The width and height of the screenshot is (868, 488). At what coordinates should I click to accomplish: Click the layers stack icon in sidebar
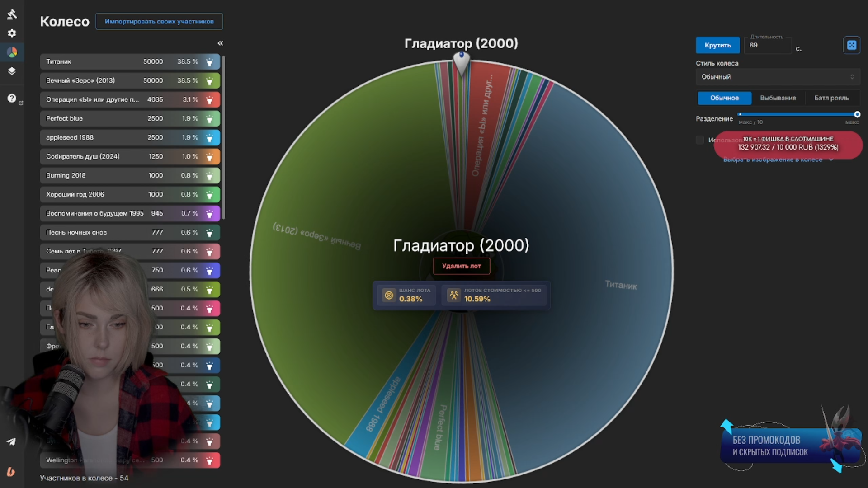(x=12, y=71)
